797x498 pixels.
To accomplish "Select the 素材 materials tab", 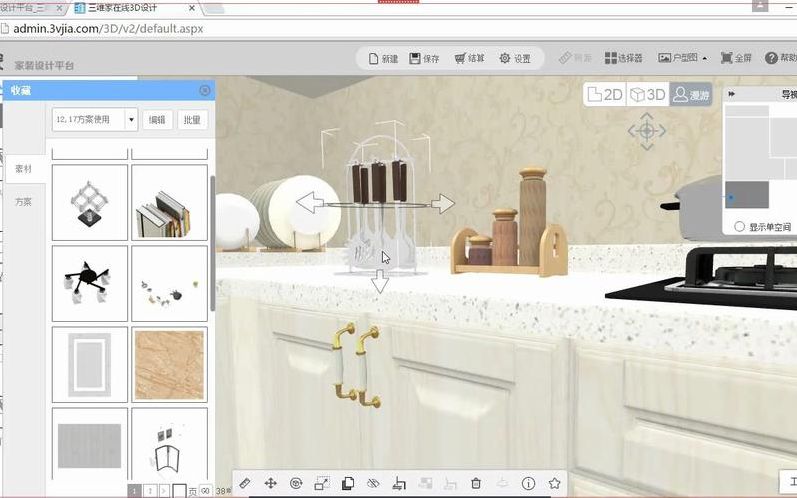I will (23, 169).
